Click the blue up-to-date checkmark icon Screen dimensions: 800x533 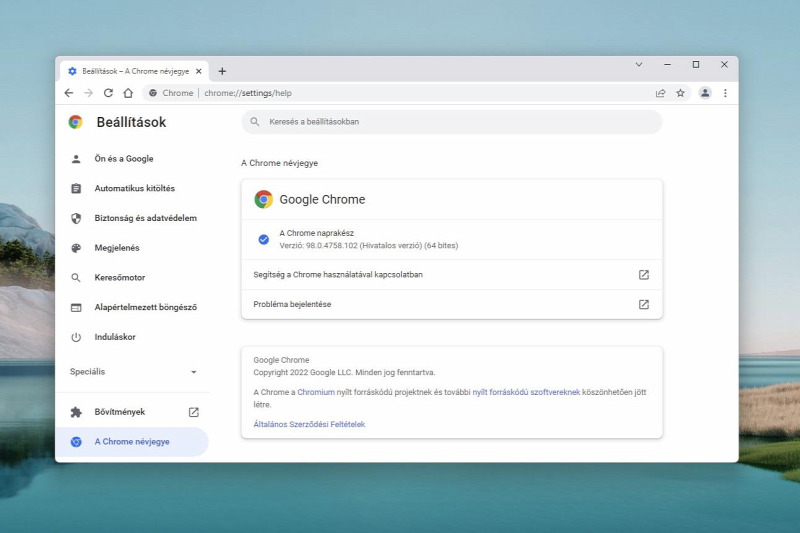(x=264, y=239)
